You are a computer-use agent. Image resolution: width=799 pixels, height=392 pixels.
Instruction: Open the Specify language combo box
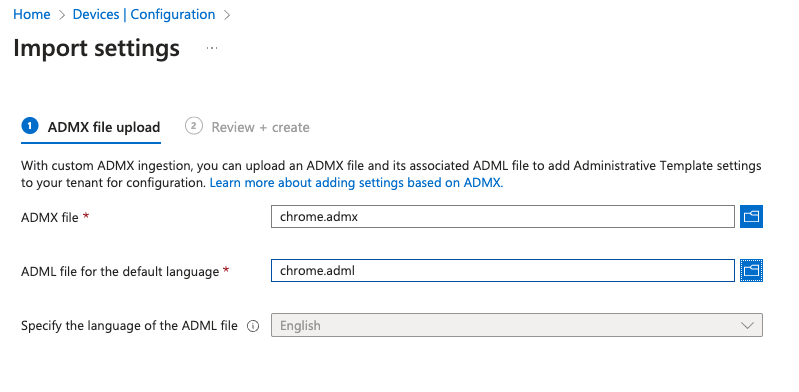[517, 325]
